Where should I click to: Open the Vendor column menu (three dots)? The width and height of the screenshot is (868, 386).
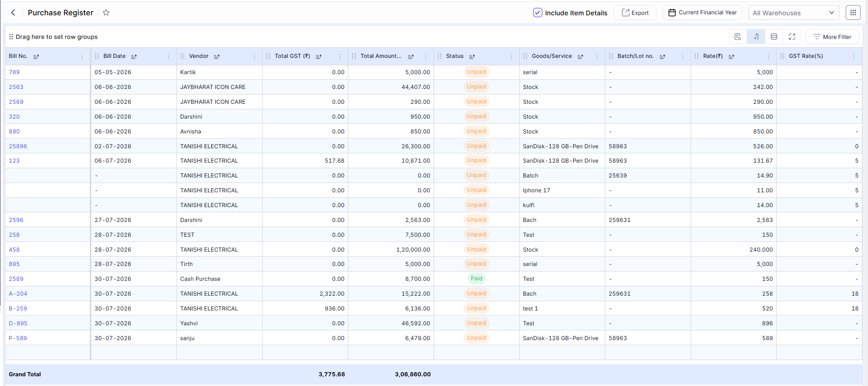[254, 57]
